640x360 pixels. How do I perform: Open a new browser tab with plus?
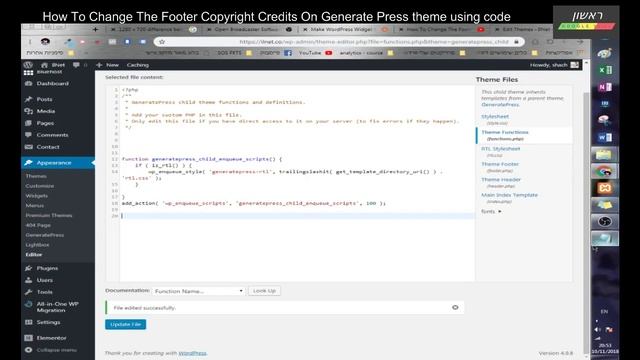point(95,29)
